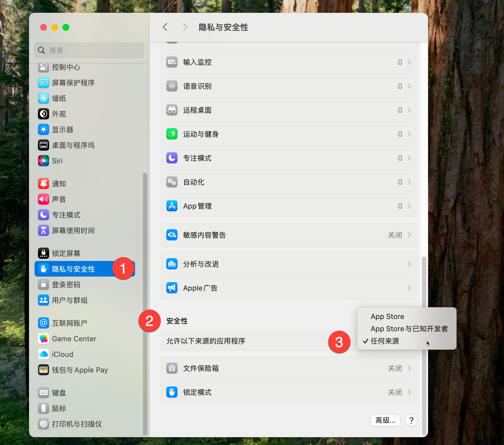The width and height of the screenshot is (504, 445).
Task: Go back with the left arrow button
Action: click(165, 27)
